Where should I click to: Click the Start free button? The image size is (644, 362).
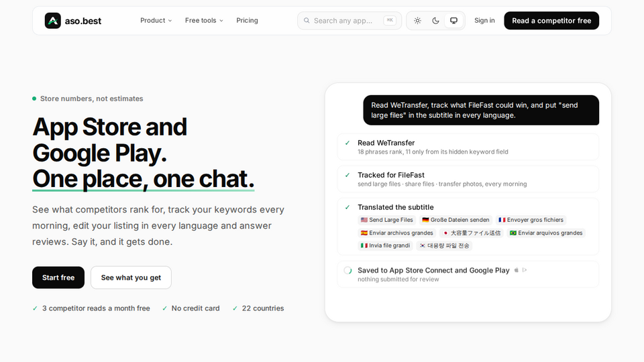click(x=58, y=278)
